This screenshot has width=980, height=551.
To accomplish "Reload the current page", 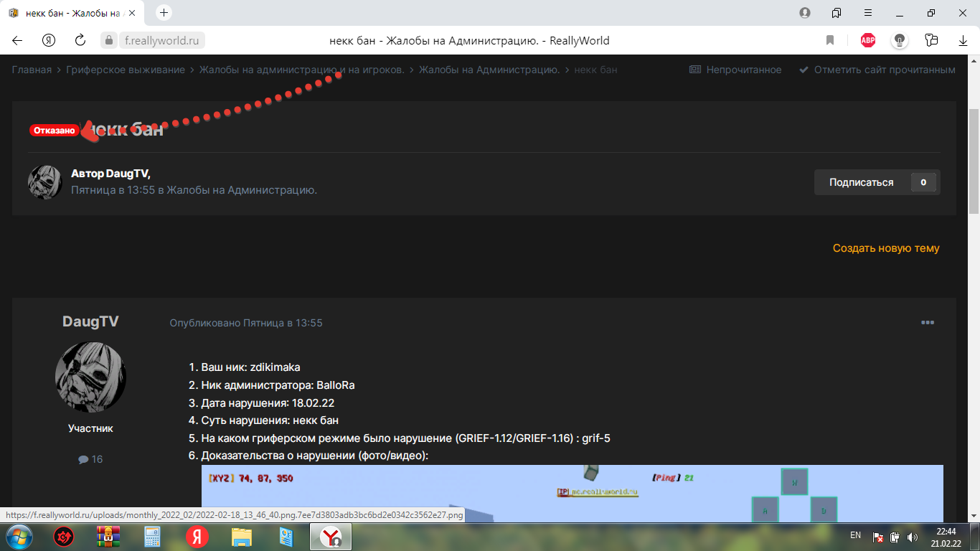I will pyautogui.click(x=80, y=41).
